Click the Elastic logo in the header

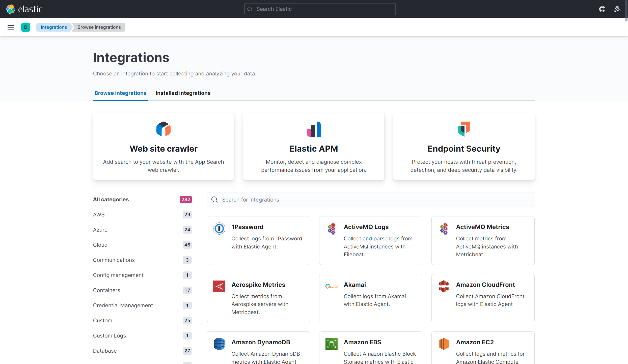(24, 9)
